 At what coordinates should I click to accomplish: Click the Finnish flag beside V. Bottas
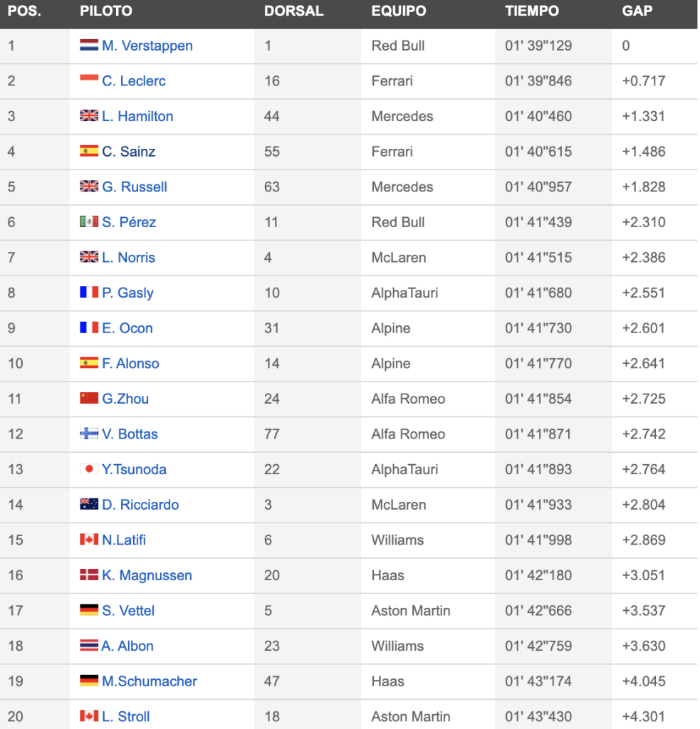click(89, 434)
